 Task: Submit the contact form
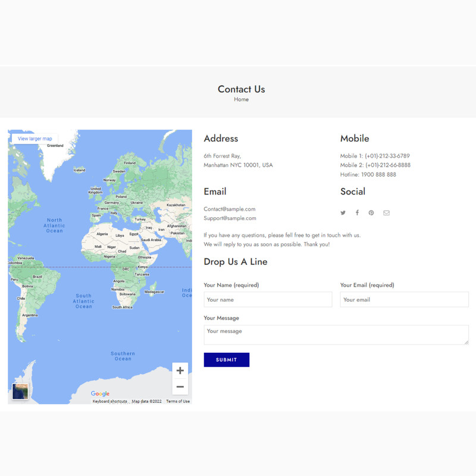(227, 360)
